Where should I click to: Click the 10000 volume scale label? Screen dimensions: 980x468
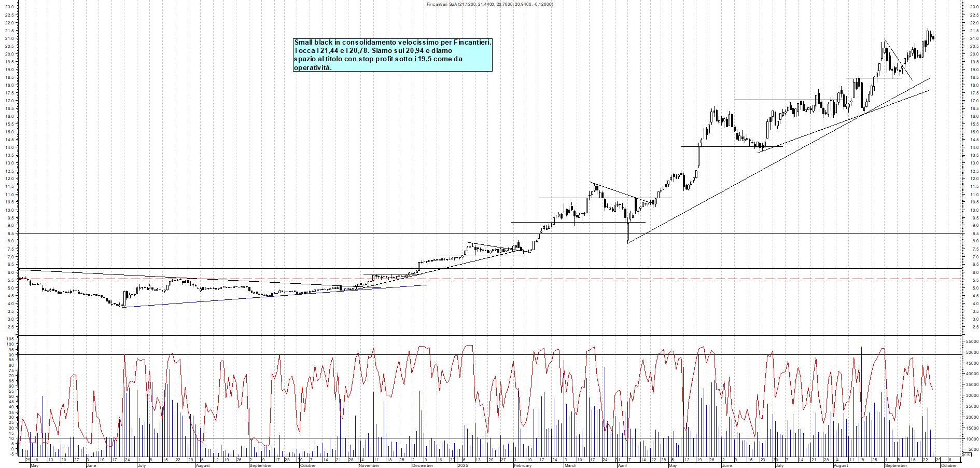pos(972,439)
